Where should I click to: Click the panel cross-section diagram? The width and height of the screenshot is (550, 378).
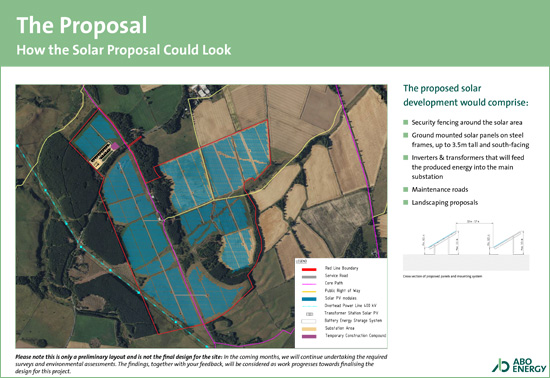(466, 247)
